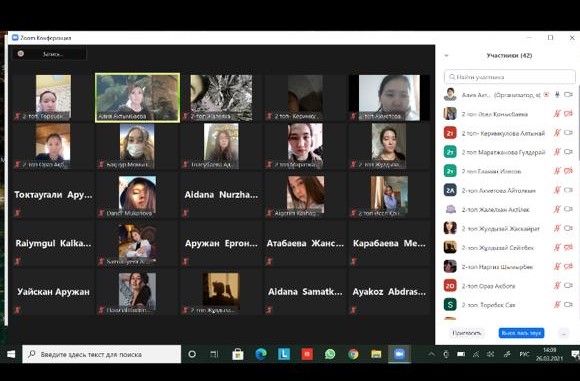
Task: Click the Zoom icon in the taskbar
Action: [x=399, y=354]
